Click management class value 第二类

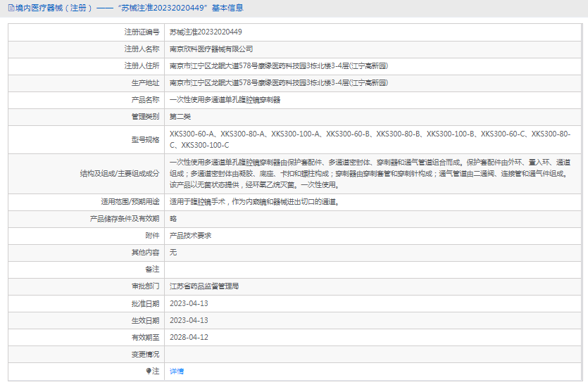point(180,117)
